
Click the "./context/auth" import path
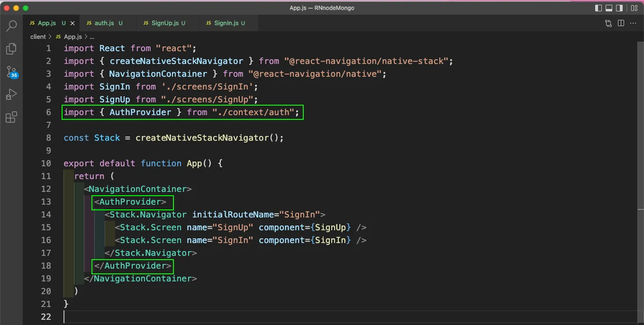pos(253,112)
